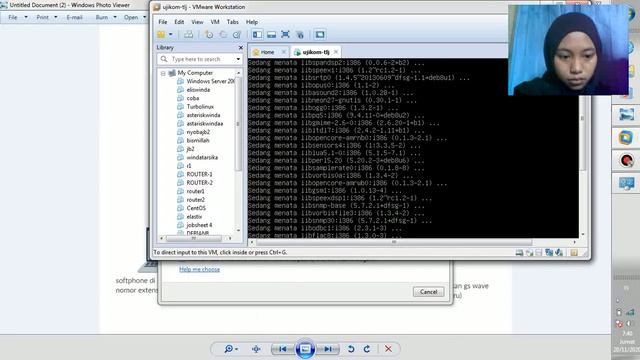Screen dimensions: 640x360
Task: Close the ujikom-tlj tab
Action: pos(336,52)
